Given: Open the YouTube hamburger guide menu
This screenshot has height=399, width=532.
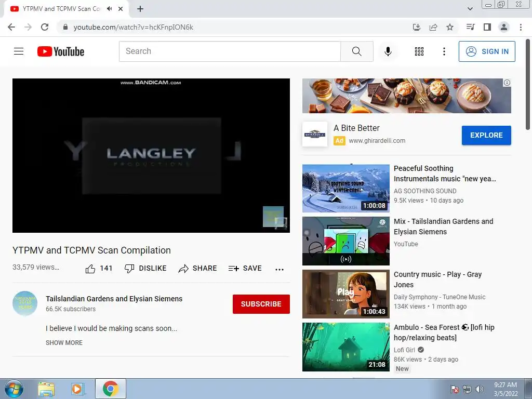Looking at the screenshot, I should pos(19,51).
